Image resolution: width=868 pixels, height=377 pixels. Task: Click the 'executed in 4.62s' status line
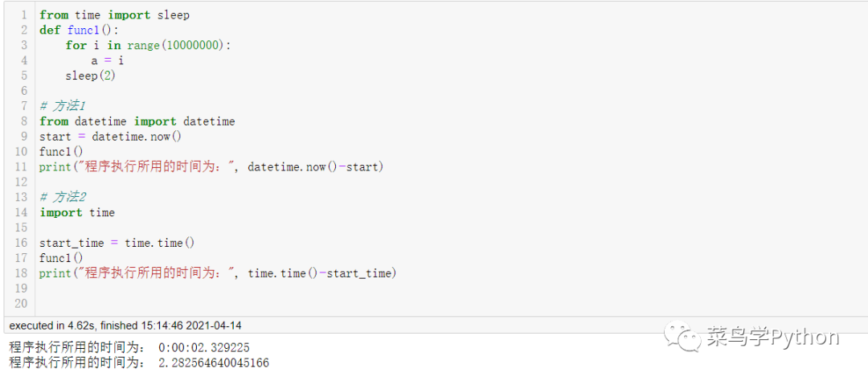pos(125,326)
